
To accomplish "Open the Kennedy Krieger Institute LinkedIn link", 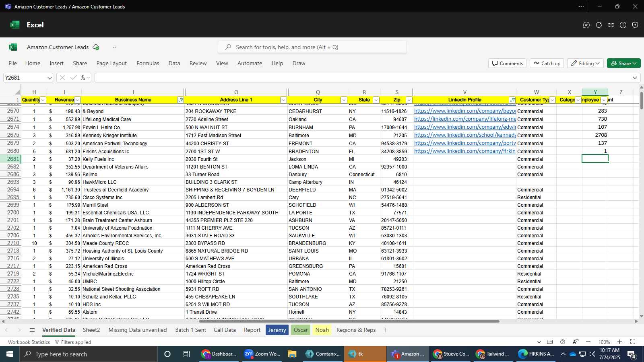I will click(x=465, y=135).
